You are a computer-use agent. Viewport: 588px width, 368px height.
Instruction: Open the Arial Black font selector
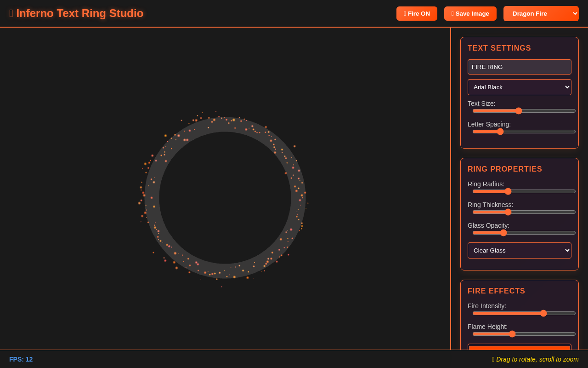point(520,87)
